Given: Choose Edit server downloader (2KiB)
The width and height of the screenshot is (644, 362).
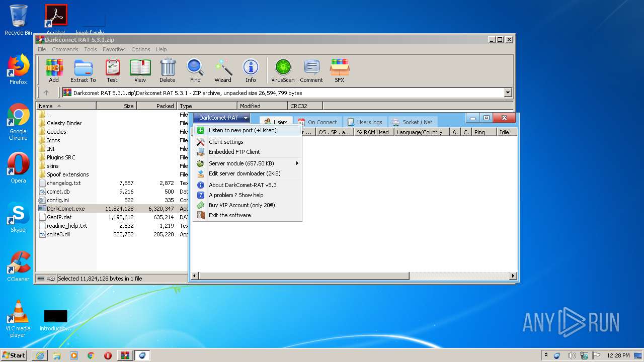Looking at the screenshot, I should coord(248,173).
